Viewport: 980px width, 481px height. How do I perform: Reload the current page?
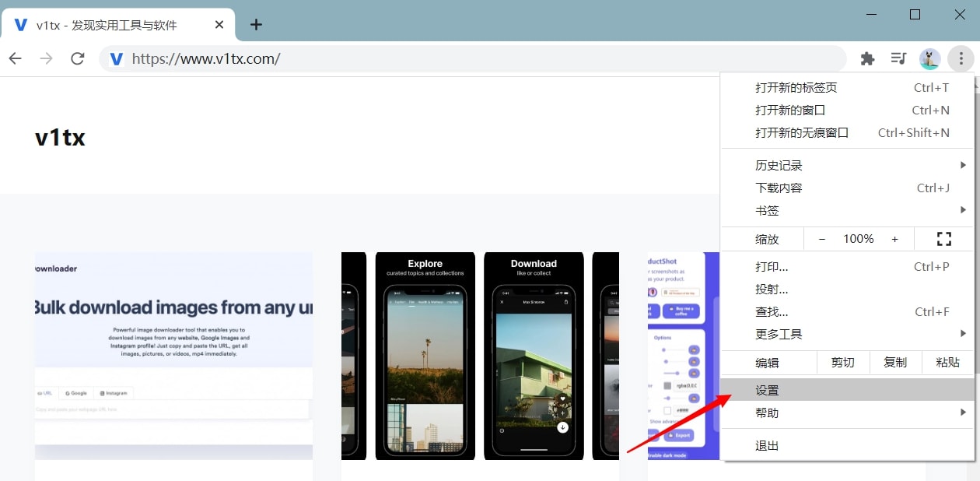(x=77, y=58)
